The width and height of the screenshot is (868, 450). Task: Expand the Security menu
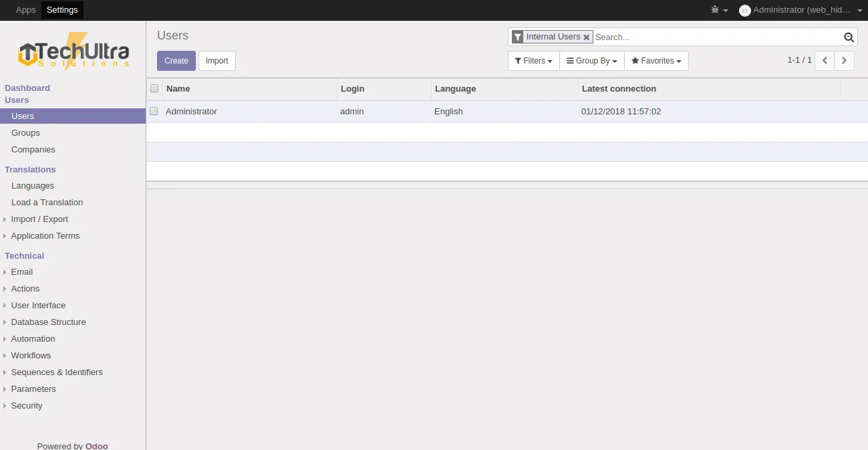click(27, 406)
